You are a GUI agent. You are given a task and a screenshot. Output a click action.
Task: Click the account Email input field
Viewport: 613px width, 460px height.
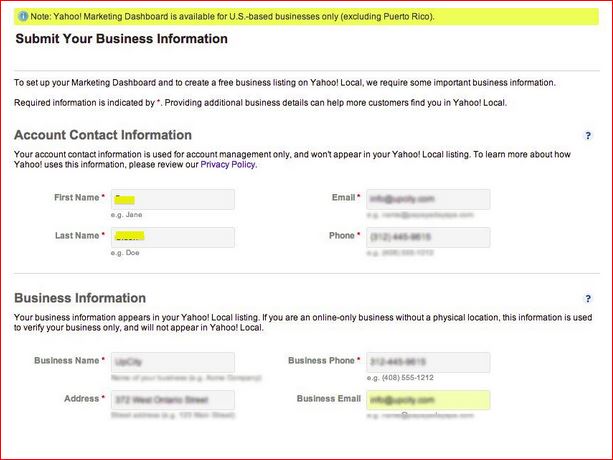[428, 199]
